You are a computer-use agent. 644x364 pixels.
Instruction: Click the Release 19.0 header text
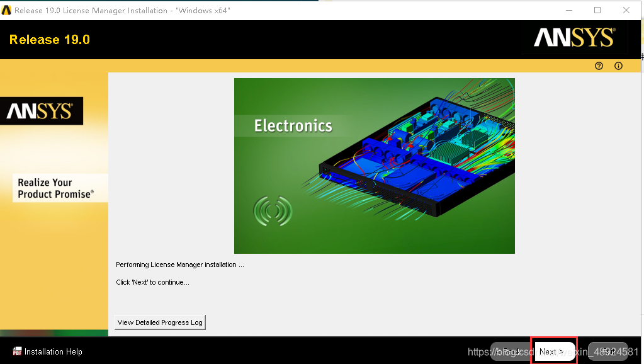pos(50,40)
